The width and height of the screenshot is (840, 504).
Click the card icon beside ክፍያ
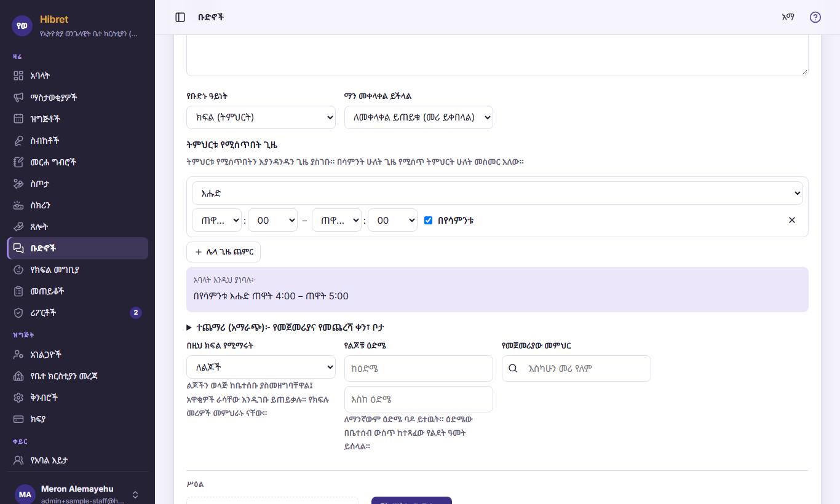18,419
